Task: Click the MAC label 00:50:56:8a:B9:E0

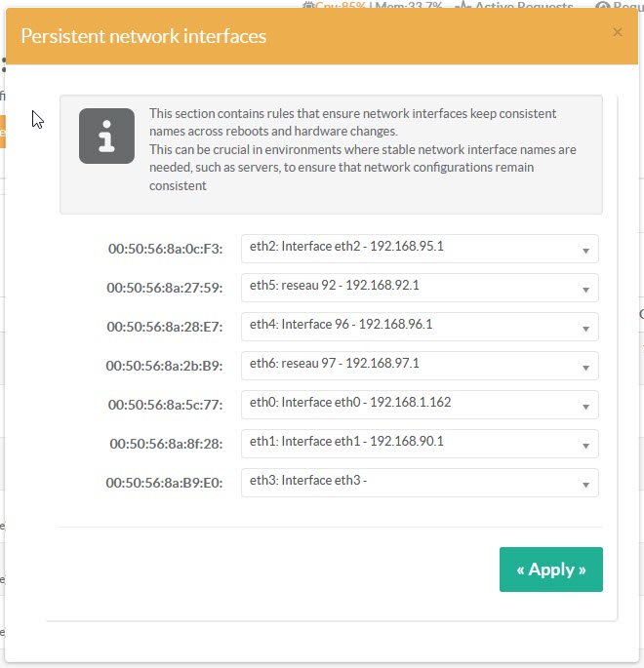Action: [164, 483]
